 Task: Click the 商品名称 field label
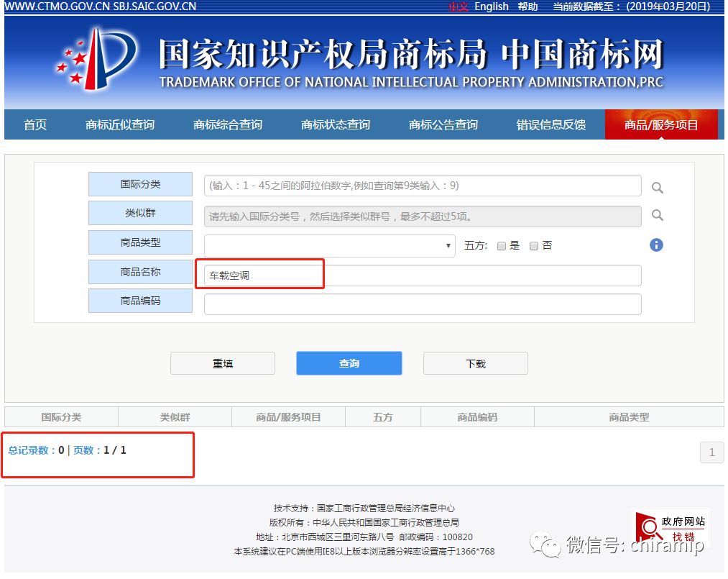click(140, 272)
